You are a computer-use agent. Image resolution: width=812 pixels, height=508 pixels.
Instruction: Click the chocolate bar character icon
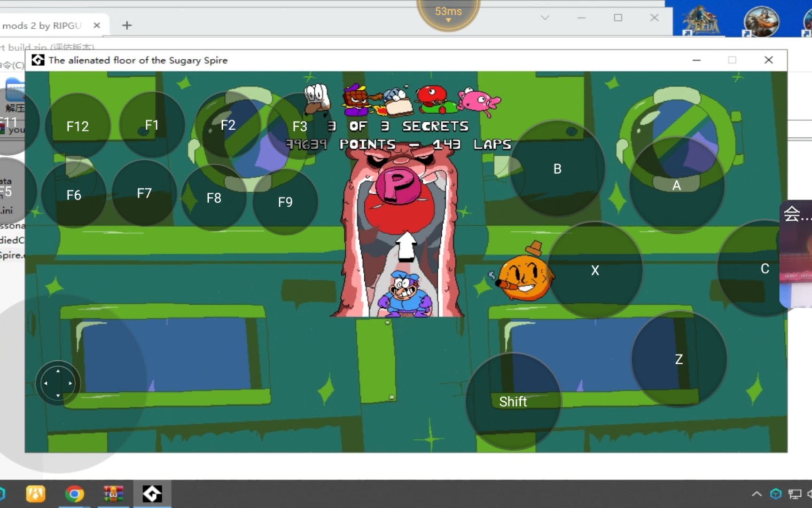click(x=356, y=100)
